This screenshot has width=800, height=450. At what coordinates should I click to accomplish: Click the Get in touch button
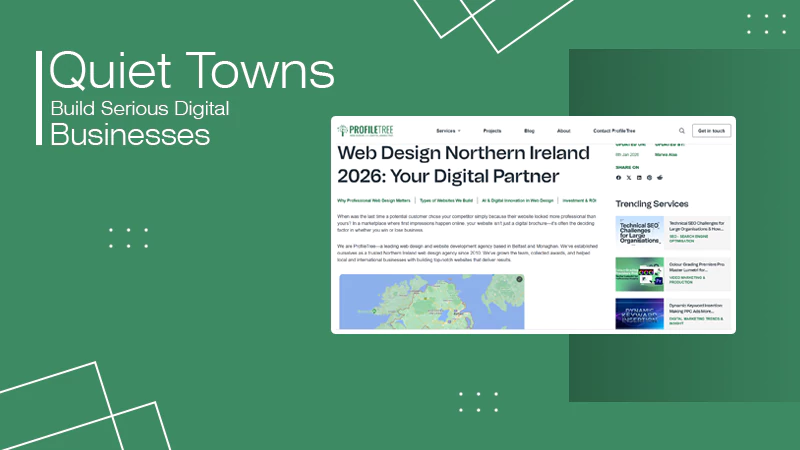[711, 131]
